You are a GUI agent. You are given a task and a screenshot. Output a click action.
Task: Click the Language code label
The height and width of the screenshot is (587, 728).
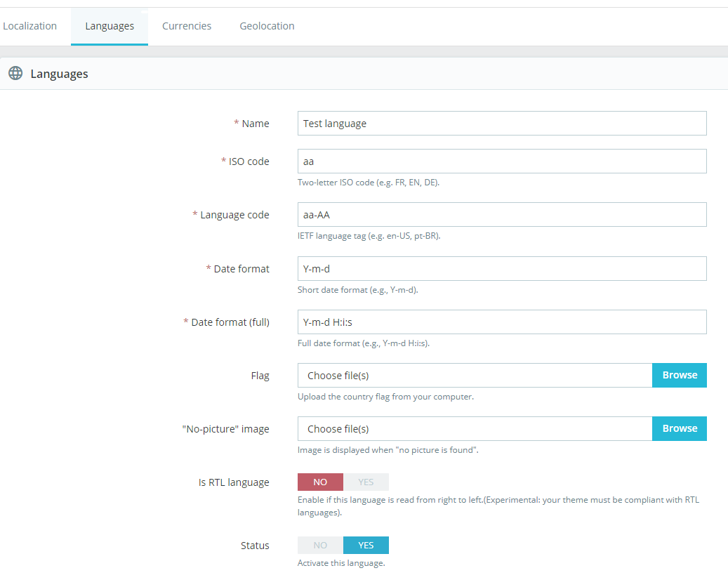click(x=234, y=215)
